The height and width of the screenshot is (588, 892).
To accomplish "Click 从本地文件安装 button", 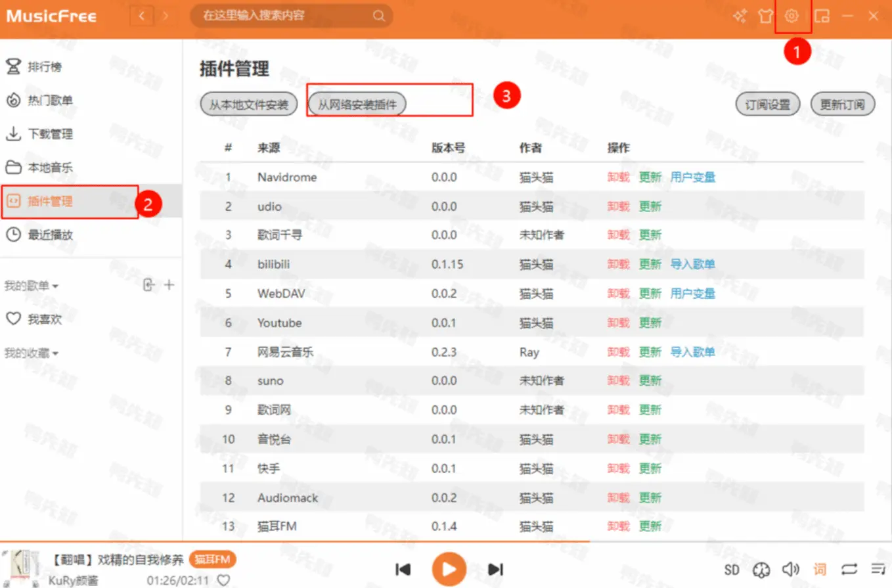I will pos(249,104).
